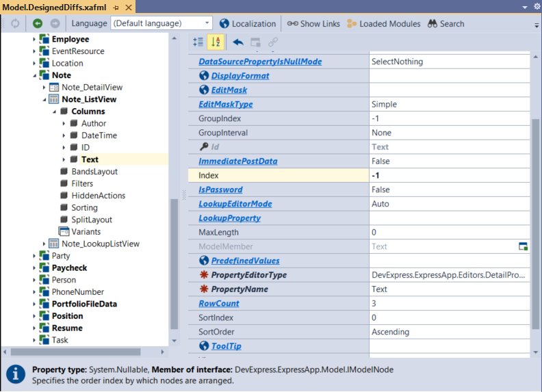Select the Sorting node

[84, 208]
